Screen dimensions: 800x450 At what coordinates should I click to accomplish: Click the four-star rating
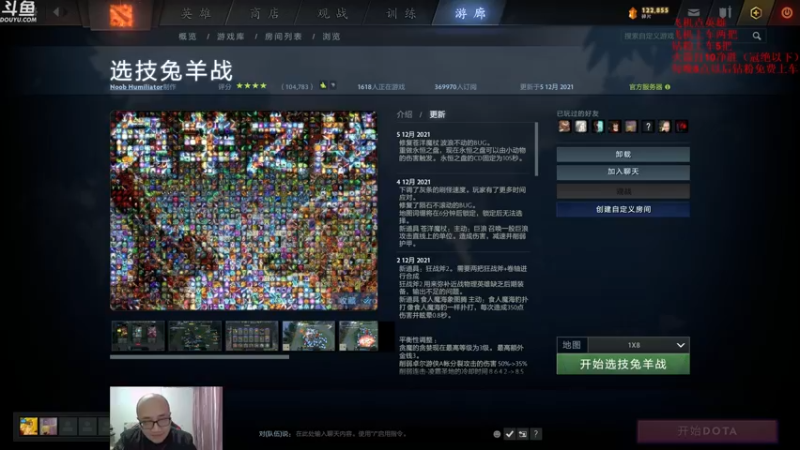(x=252, y=86)
